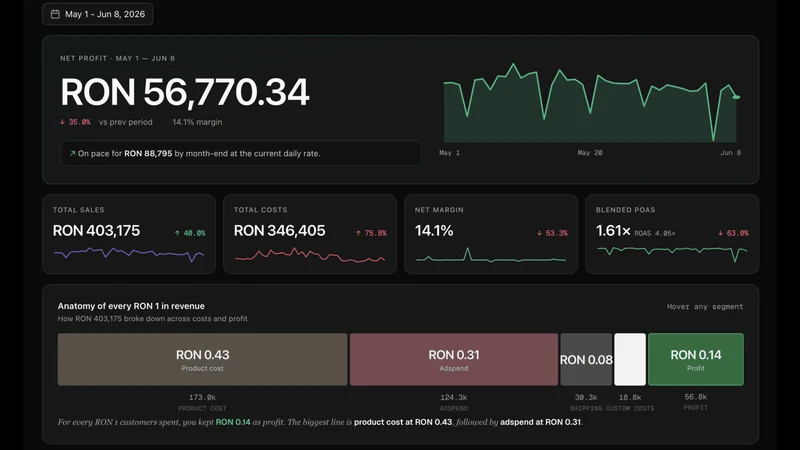Click the 18.8k custom costs amount

pyautogui.click(x=630, y=397)
